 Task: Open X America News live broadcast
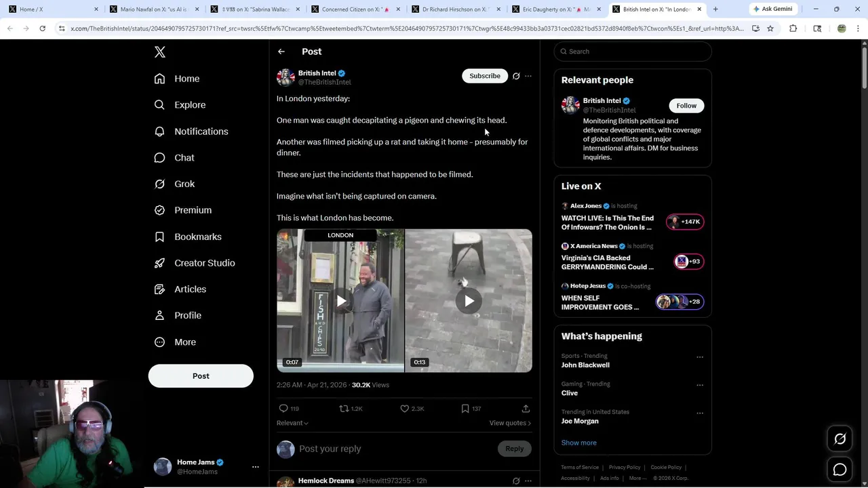coord(633,258)
